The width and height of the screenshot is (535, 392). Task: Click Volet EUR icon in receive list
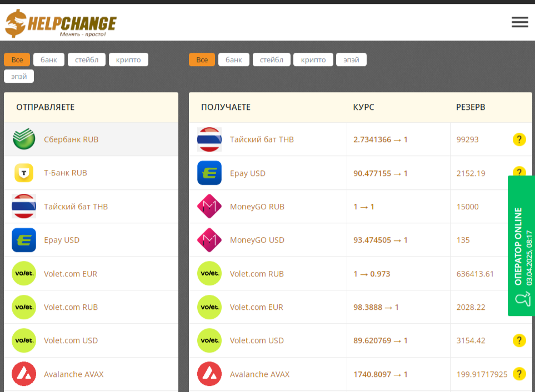[209, 307]
